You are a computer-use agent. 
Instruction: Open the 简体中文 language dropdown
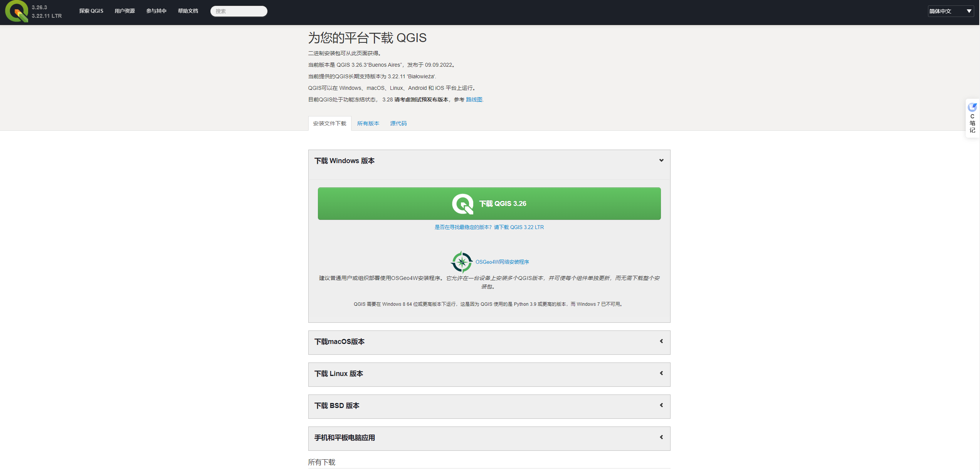pyautogui.click(x=950, y=11)
